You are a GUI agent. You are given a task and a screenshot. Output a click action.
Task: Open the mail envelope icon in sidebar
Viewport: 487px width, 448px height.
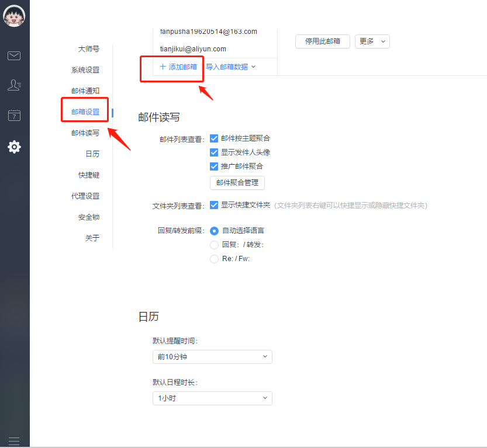point(14,55)
